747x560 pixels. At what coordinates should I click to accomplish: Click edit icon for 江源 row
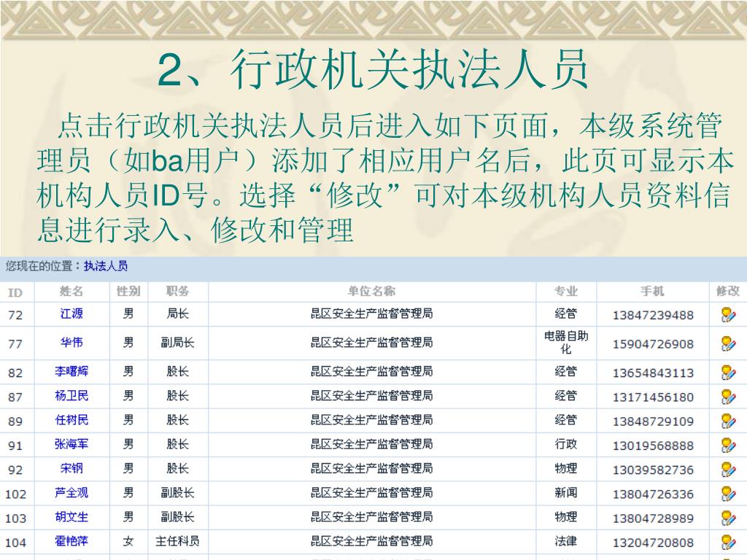tap(728, 315)
